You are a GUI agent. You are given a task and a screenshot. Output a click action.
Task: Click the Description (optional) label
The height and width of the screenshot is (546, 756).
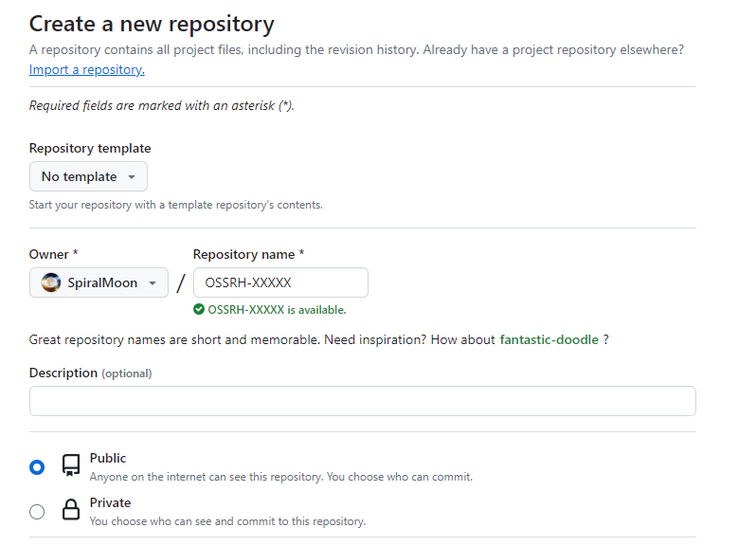[90, 373]
